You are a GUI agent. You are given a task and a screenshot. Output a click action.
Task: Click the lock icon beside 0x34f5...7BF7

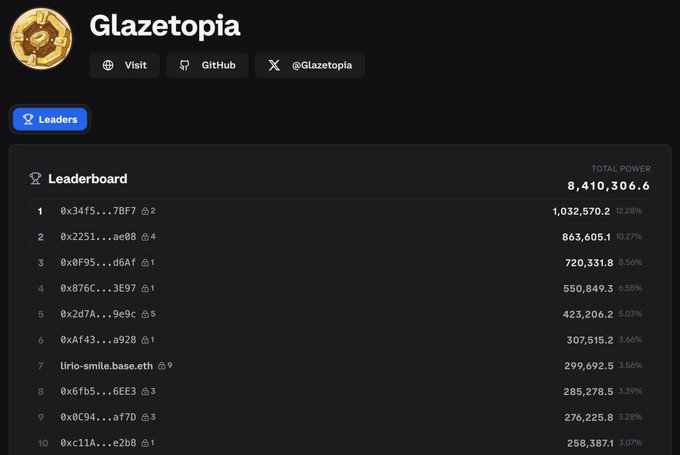tap(146, 212)
